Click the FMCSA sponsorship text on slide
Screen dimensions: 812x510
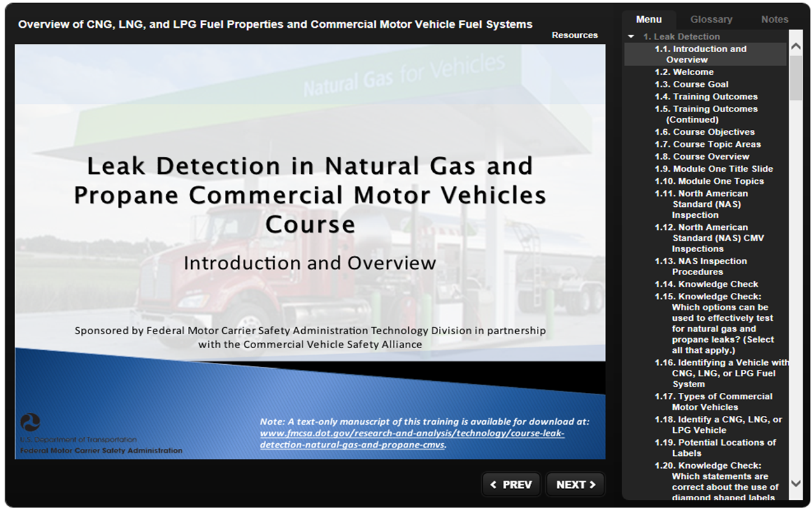click(310, 337)
